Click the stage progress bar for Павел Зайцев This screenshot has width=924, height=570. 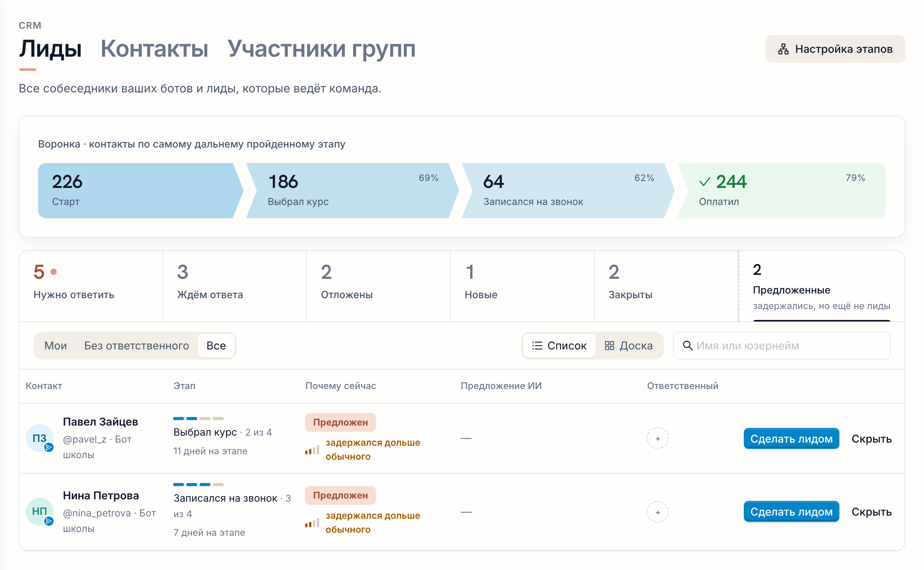coord(198,419)
